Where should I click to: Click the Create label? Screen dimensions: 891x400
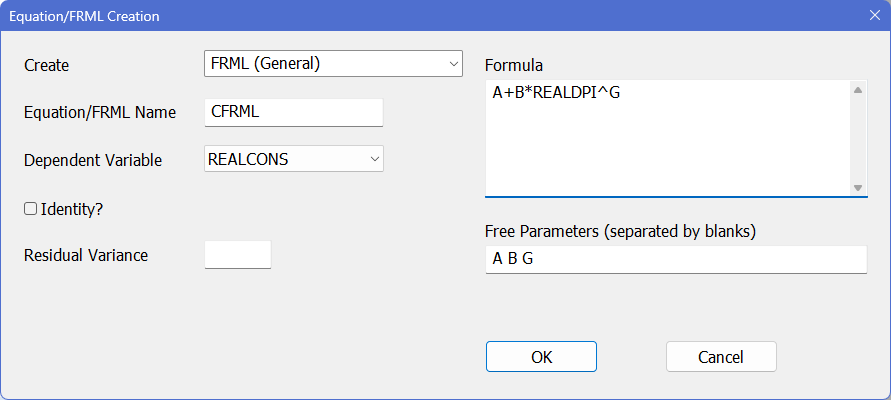point(47,65)
